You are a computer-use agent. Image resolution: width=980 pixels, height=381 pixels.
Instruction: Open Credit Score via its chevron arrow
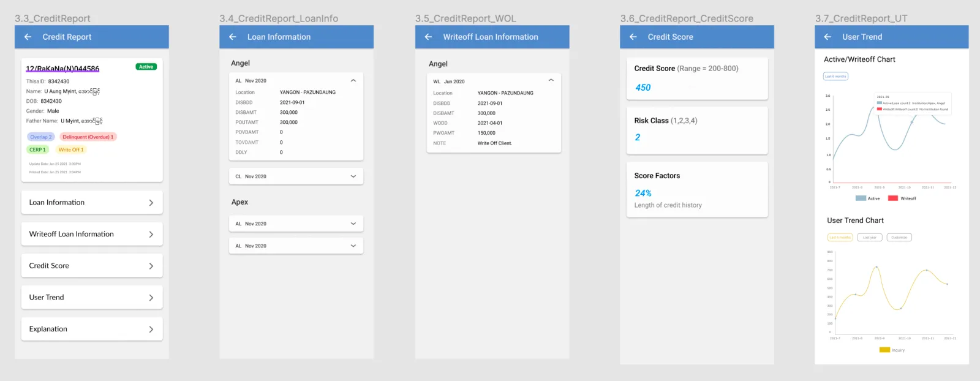151,266
